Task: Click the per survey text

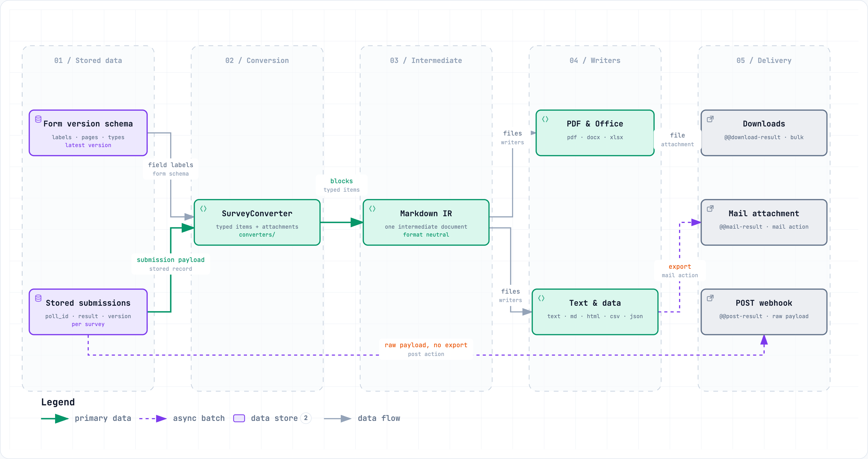Action: (x=88, y=324)
